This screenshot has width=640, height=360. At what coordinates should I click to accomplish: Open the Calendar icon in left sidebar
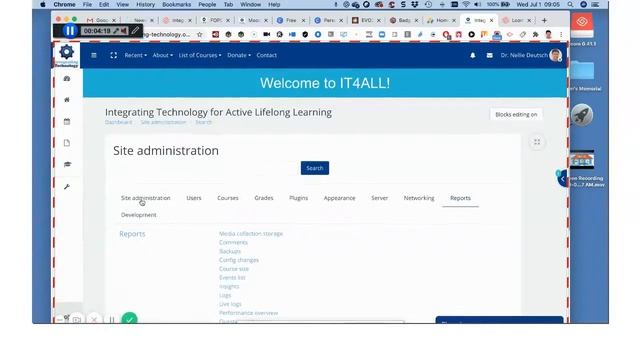(x=67, y=121)
